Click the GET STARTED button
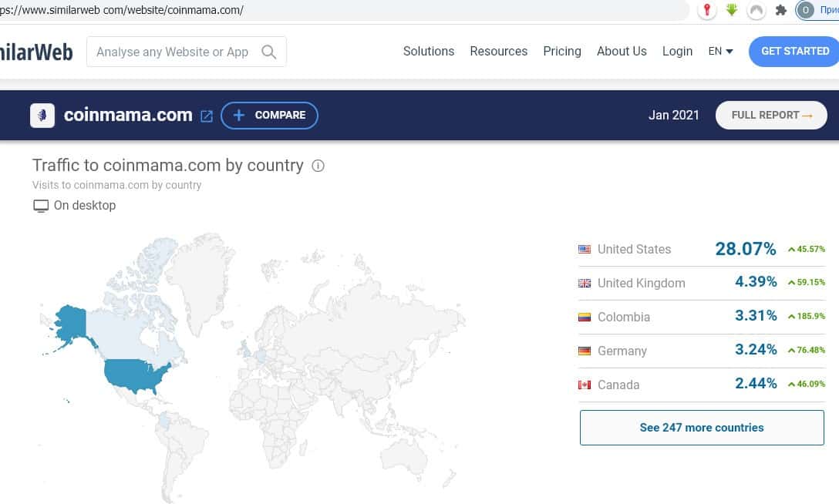839x504 pixels. (x=794, y=52)
